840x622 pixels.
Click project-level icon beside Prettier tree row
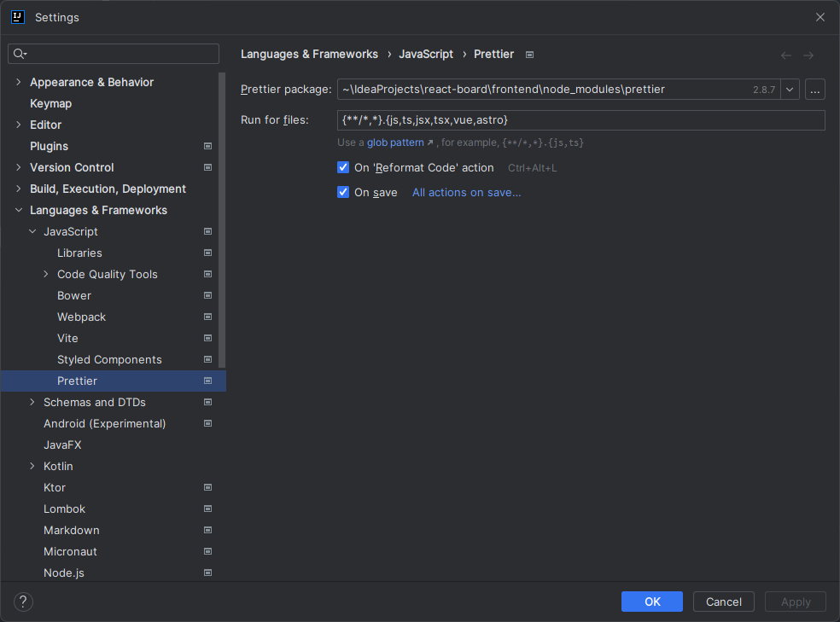(x=207, y=381)
